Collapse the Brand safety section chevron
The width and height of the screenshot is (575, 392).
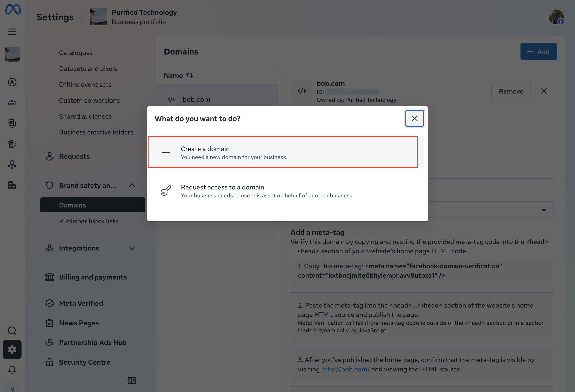132,185
